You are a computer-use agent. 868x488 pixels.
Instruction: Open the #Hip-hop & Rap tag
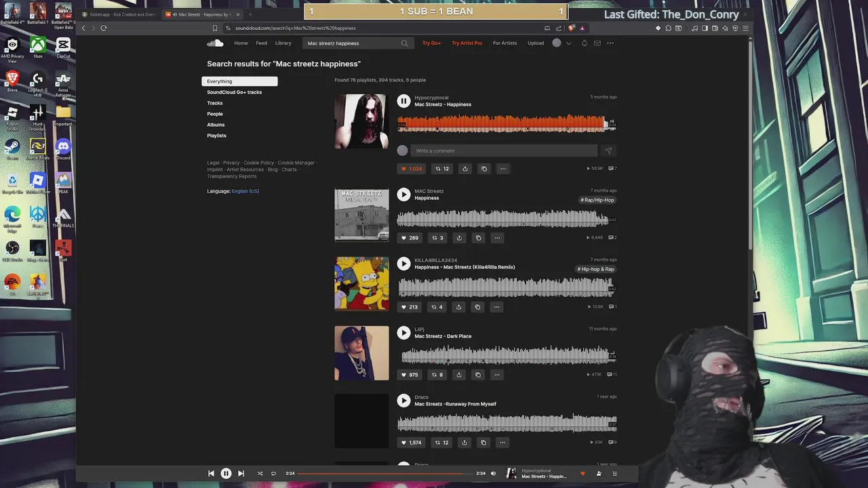tap(596, 269)
